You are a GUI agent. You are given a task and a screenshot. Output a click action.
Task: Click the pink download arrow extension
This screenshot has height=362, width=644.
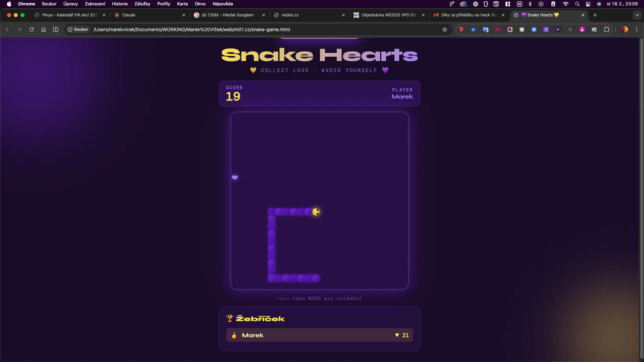click(582, 29)
